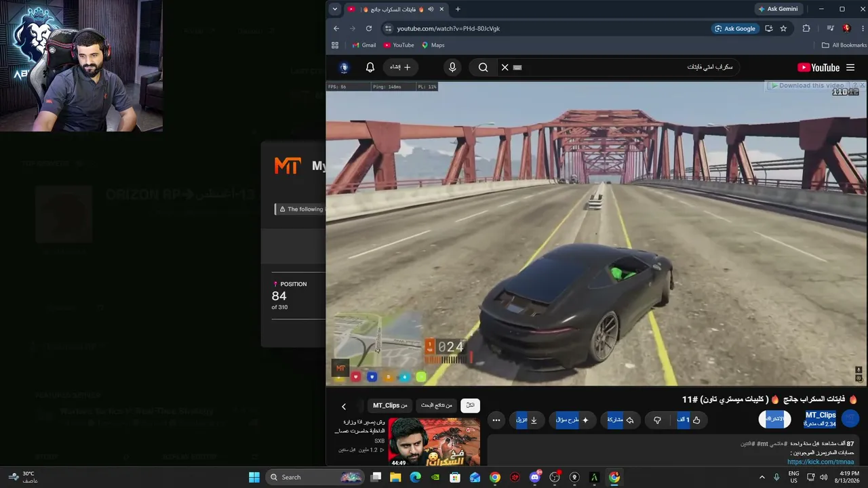
Task: Open the Maps bookmark
Action: 433,45
